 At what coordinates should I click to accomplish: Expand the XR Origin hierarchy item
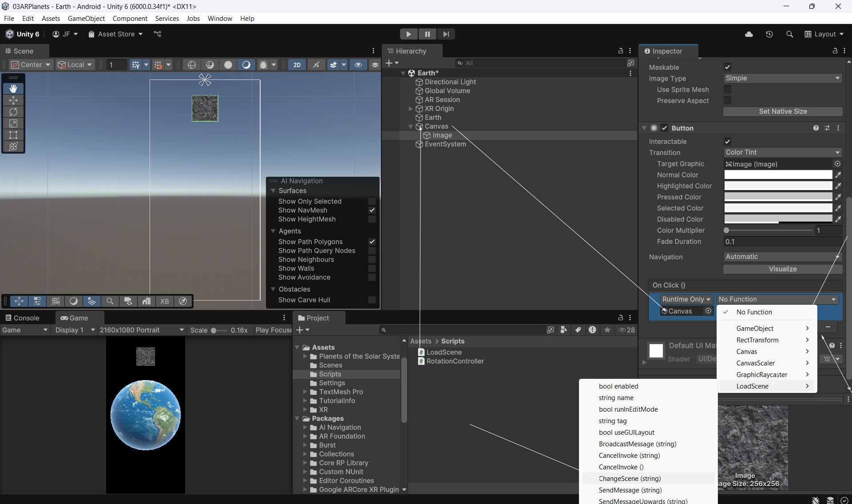coord(411,109)
